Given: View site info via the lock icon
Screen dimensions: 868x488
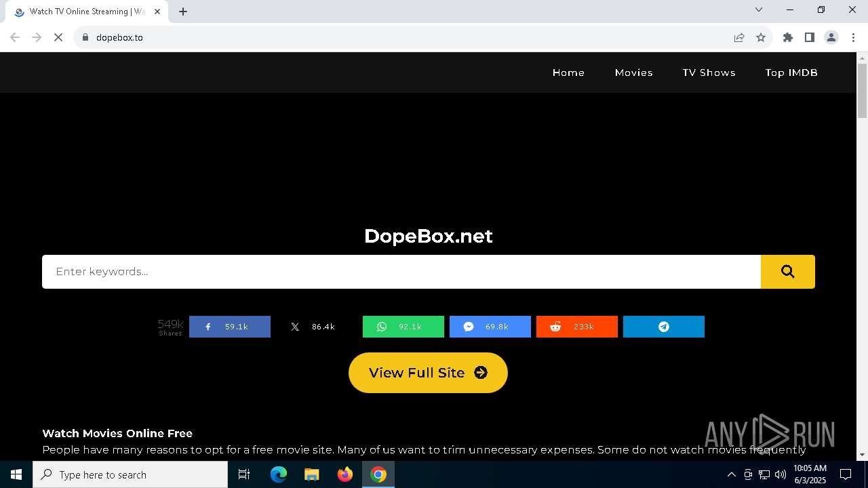Looking at the screenshot, I should coord(85,37).
